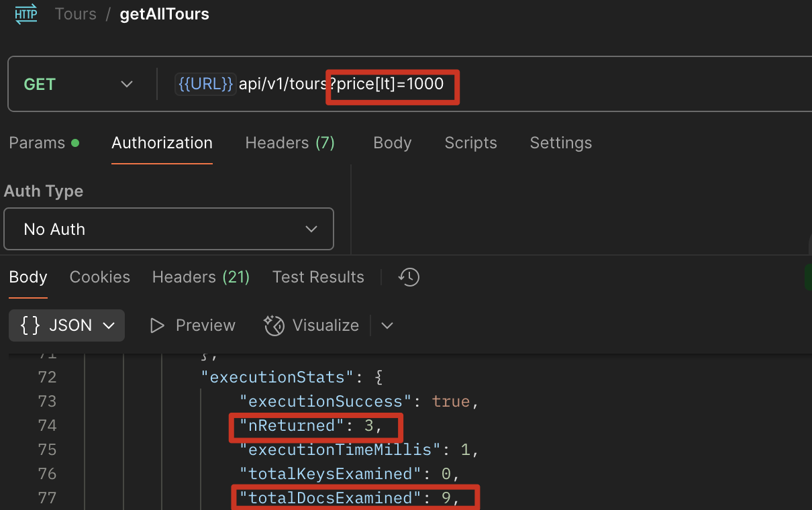Viewport: 812px width, 510px height.
Task: Open the Test Results tab
Action: click(318, 277)
